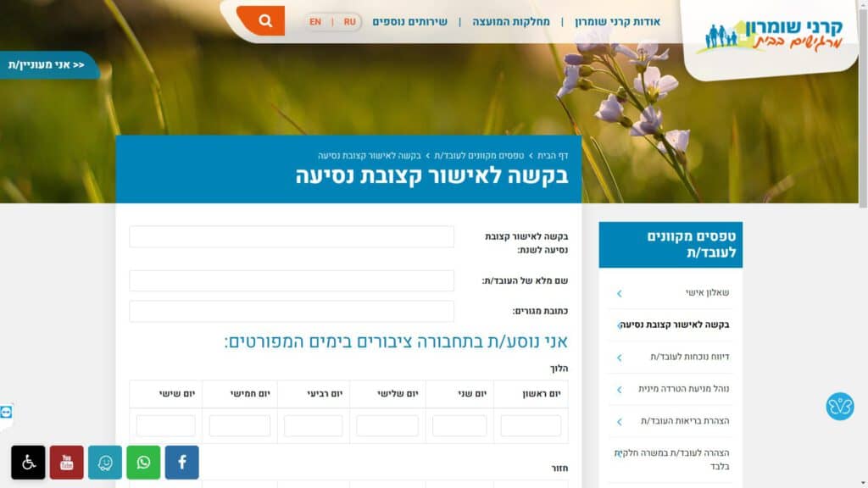Open the Facebook share icon
This screenshot has height=488, width=868.
[181, 463]
